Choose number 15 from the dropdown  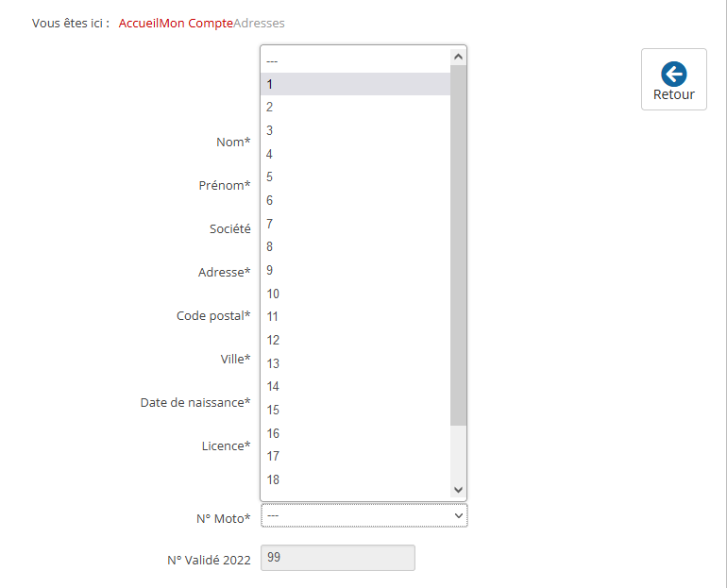click(x=355, y=410)
